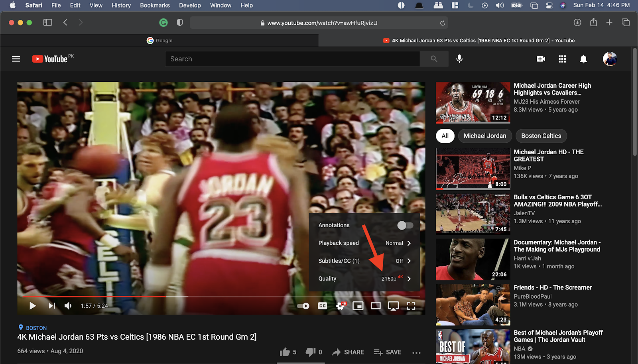Filter by the Boston Celtics chip
Image resolution: width=638 pixels, height=364 pixels.
[541, 136]
